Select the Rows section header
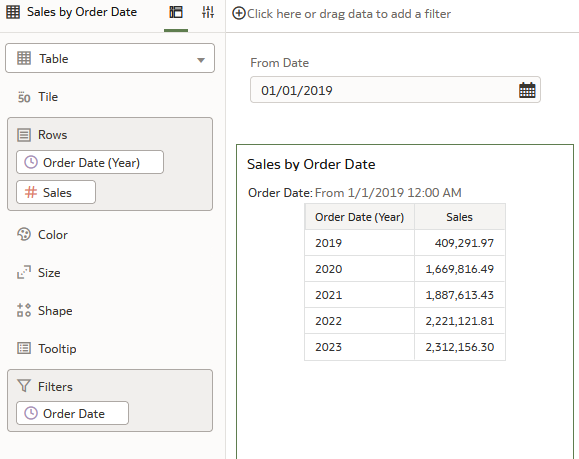The width and height of the screenshot is (579, 459). click(x=52, y=135)
